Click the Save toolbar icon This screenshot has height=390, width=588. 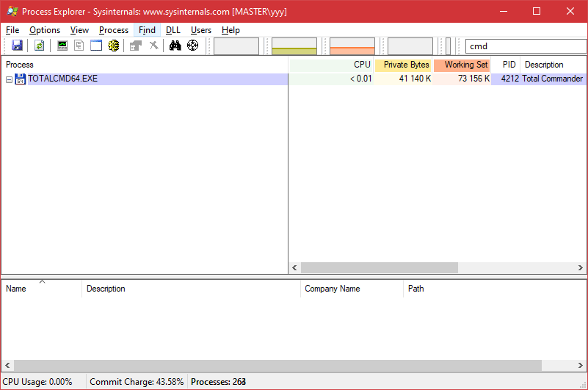coord(17,46)
